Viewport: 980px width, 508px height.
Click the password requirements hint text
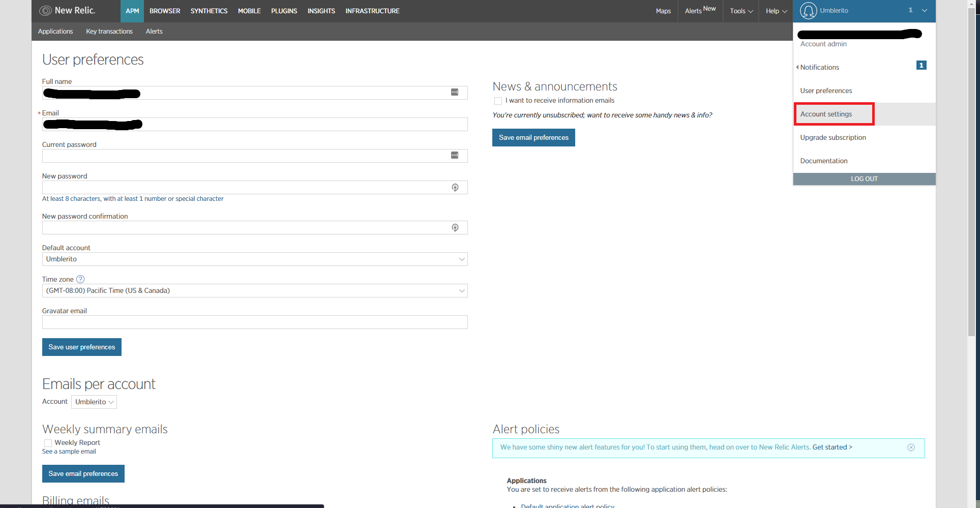(133, 199)
